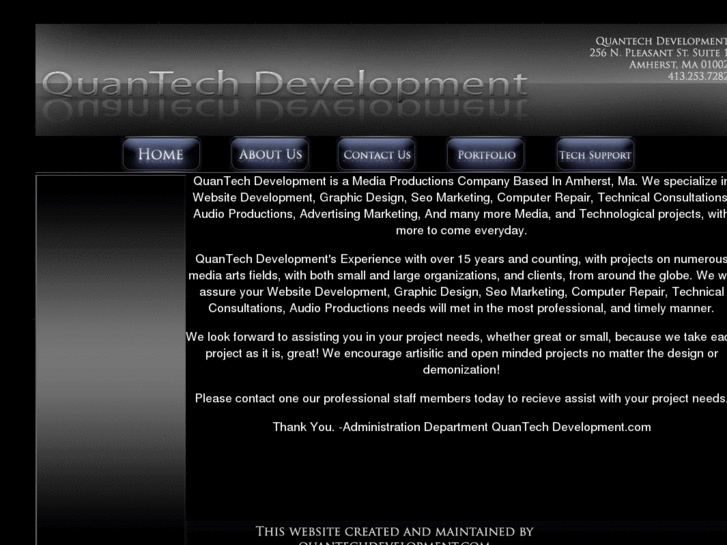Open the Tech Support page
727x545 pixels.
point(595,154)
